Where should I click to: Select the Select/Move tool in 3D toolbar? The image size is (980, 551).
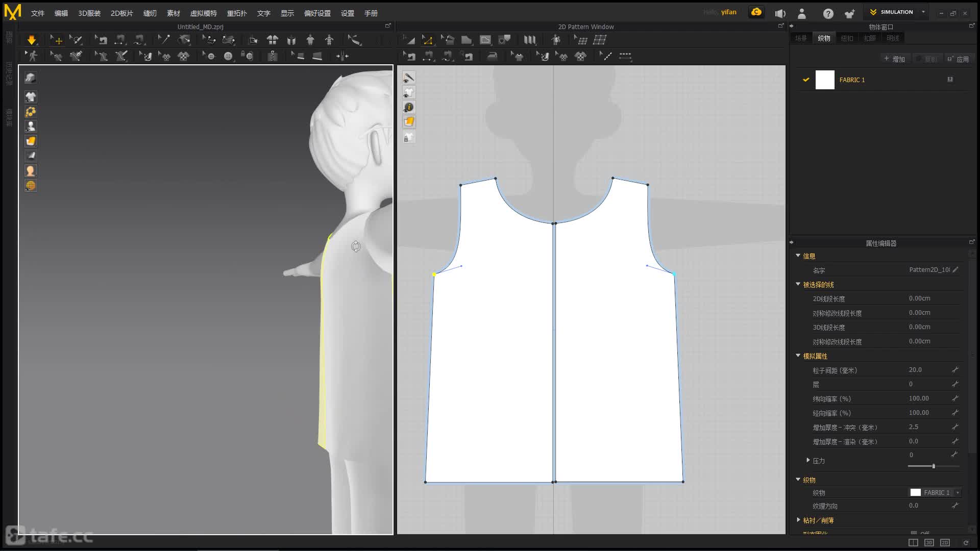coord(56,40)
